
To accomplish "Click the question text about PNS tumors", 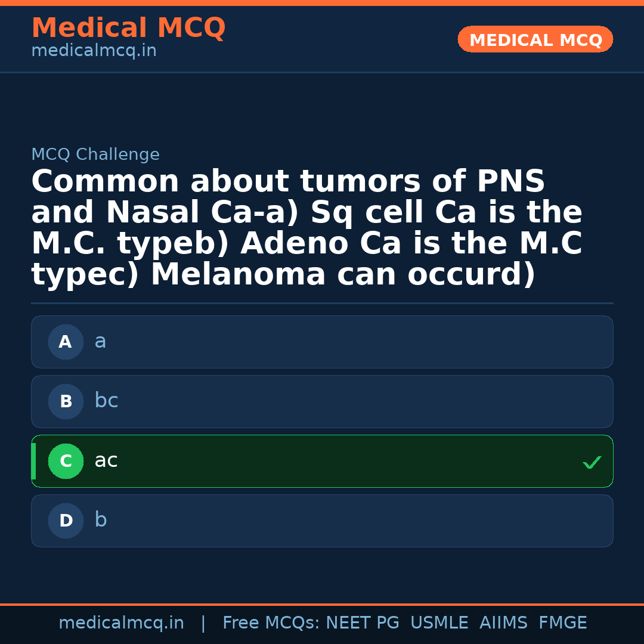I will [306, 228].
